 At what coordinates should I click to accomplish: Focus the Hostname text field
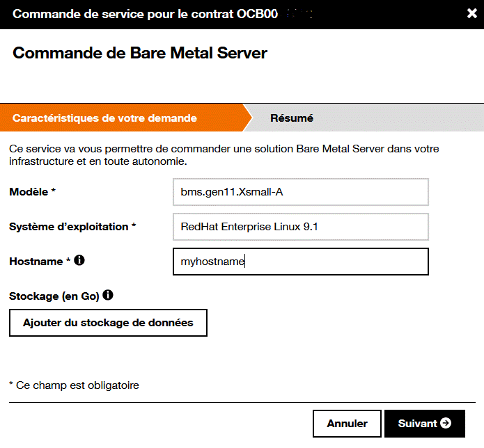[300, 262]
